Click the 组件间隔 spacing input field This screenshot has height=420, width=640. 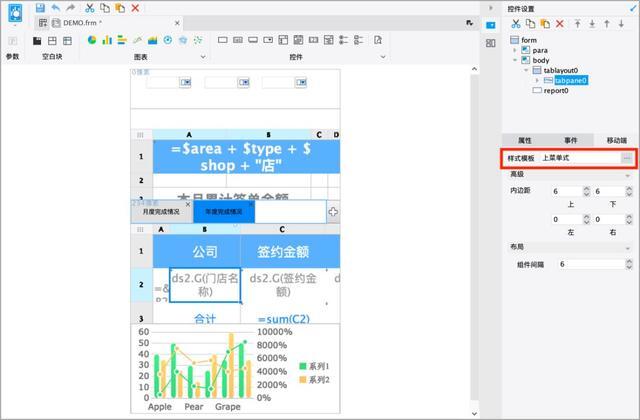[x=590, y=264]
